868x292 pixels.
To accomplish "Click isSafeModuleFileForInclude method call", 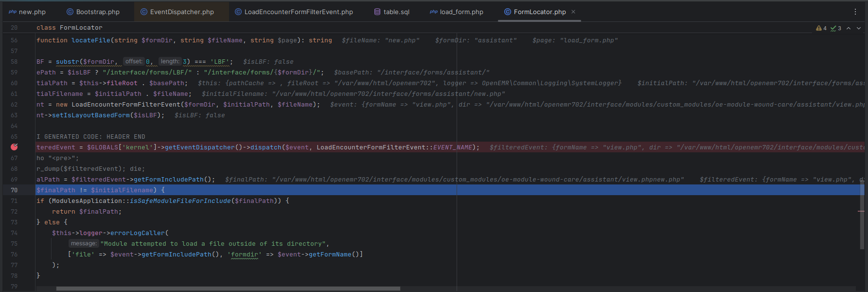I will pyautogui.click(x=180, y=201).
